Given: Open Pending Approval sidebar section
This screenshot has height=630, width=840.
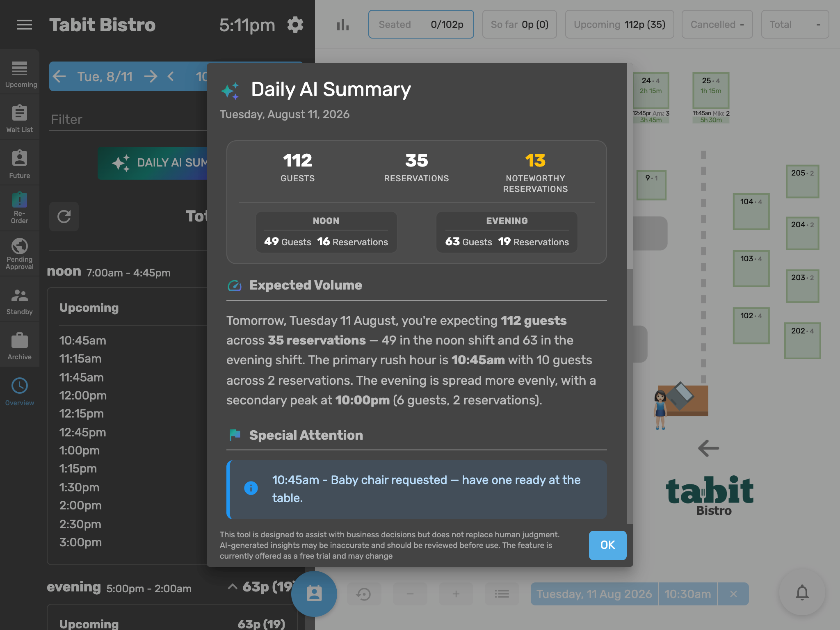Looking at the screenshot, I should (x=19, y=254).
